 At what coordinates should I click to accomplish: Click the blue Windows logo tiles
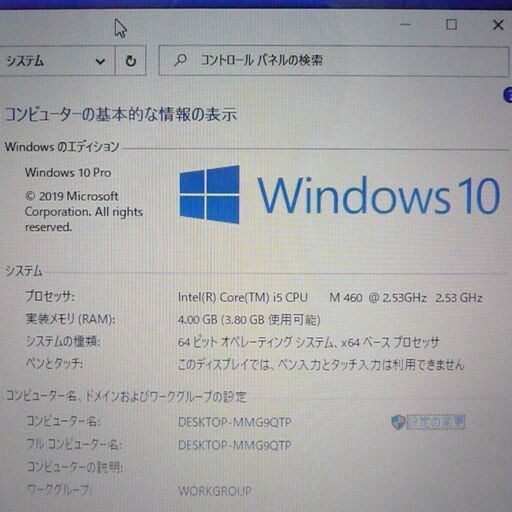tap(209, 194)
